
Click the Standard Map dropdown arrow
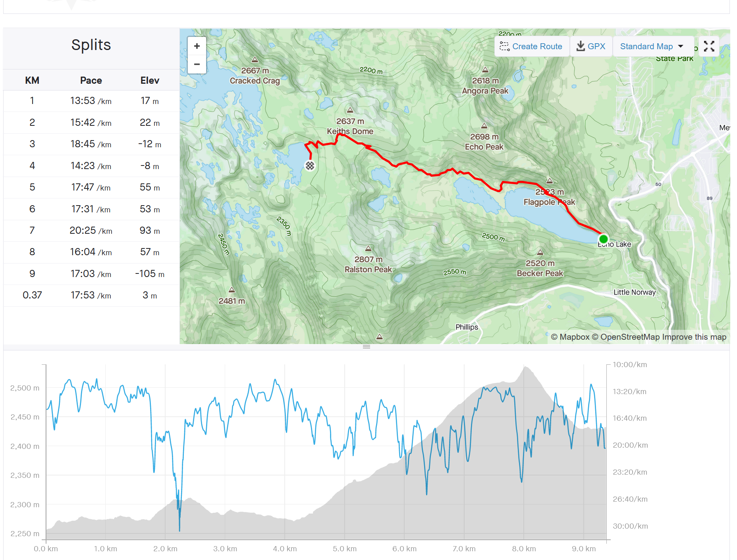(x=681, y=46)
